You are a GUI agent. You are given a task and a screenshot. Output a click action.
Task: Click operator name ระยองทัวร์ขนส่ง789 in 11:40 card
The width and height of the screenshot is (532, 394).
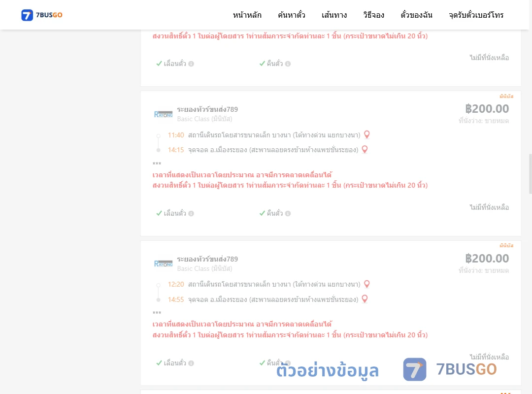207,109
